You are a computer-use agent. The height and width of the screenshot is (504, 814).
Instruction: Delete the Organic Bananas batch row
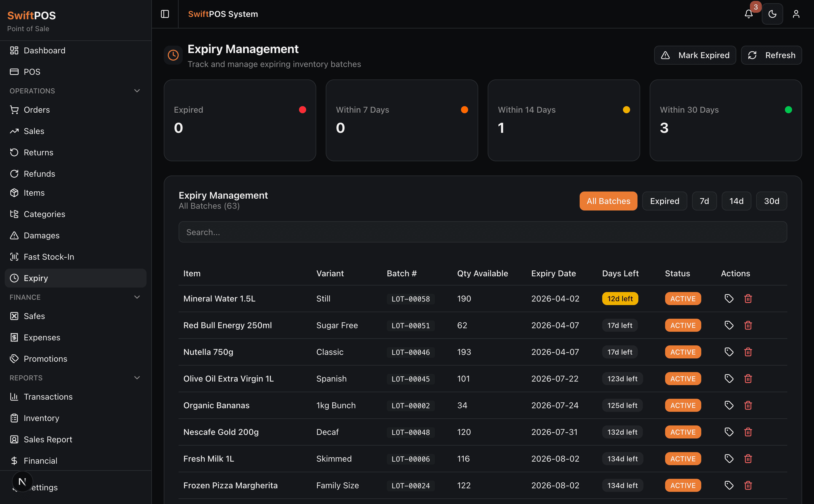(748, 405)
